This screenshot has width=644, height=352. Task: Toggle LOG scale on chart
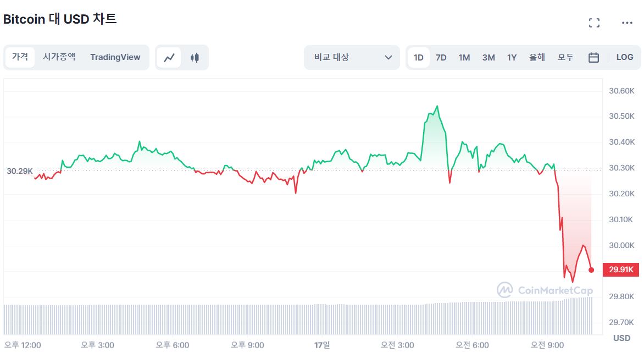pyautogui.click(x=625, y=57)
